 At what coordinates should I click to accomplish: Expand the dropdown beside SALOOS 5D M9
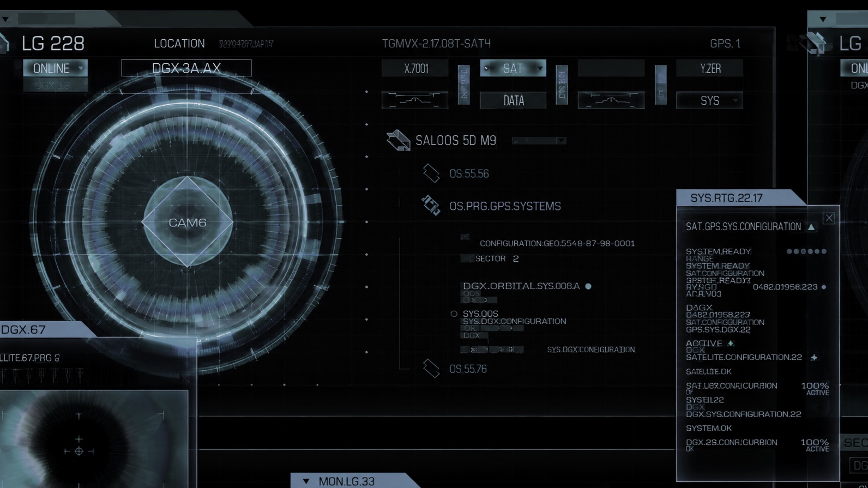pyautogui.click(x=539, y=141)
